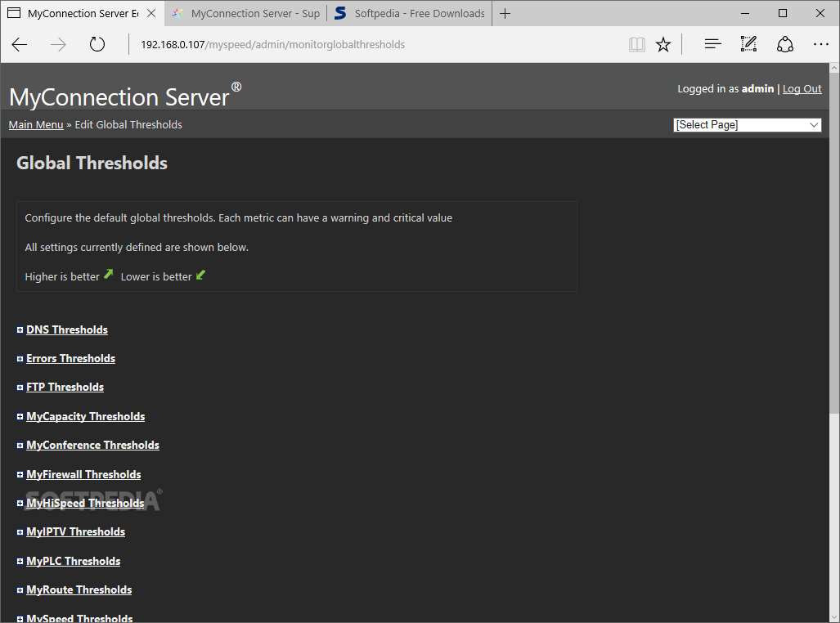Go to Main Menu breadcrumb link
This screenshot has height=623, width=840.
tap(36, 125)
